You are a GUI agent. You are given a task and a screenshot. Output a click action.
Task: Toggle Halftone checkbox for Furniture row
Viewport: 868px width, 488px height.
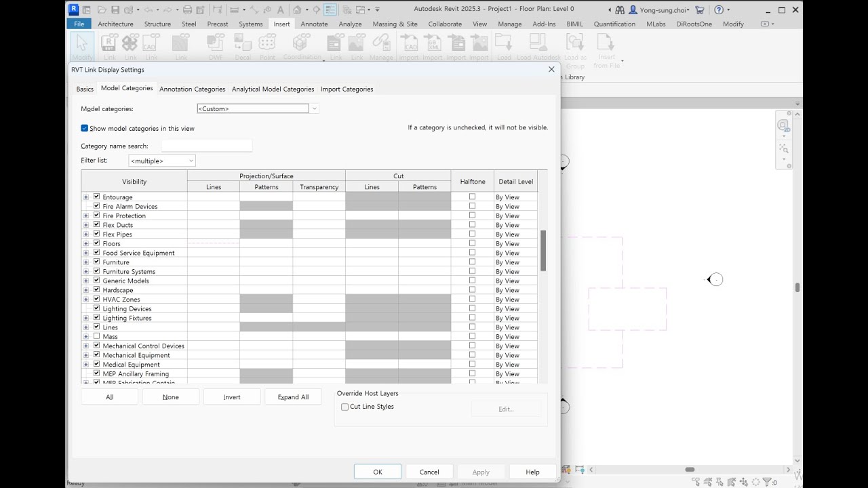[x=472, y=262]
